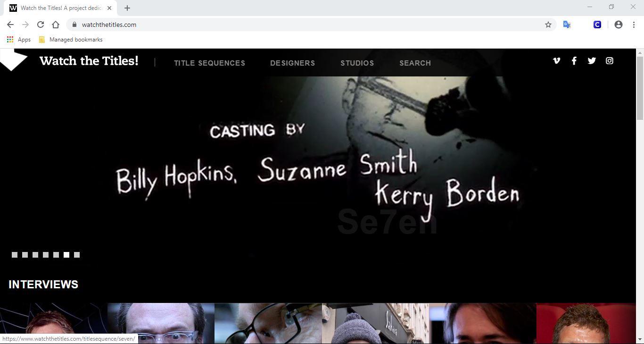Click the vertical scrollbar thumb
644x344 pixels.
[640, 88]
